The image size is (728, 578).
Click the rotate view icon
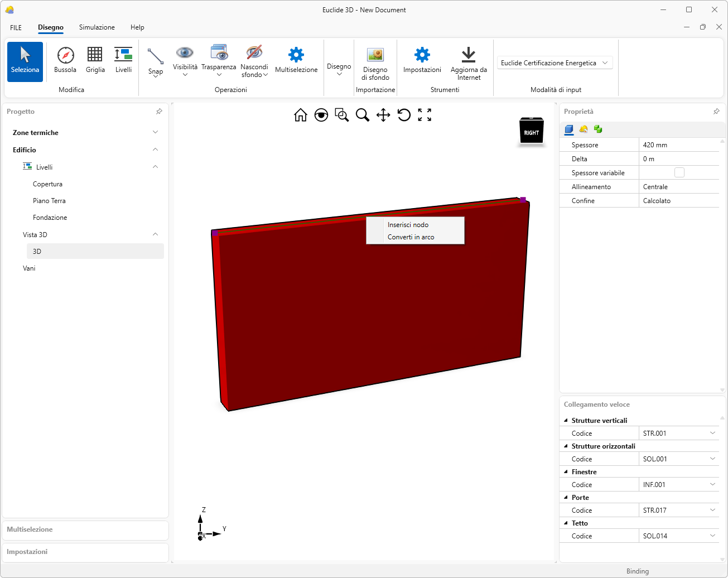404,115
